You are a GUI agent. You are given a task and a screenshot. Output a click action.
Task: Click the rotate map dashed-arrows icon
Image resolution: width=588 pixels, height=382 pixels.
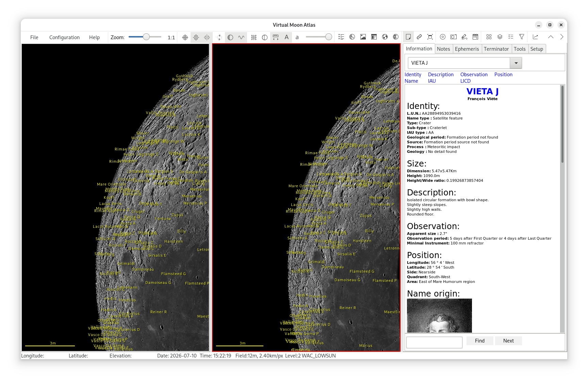[219, 37]
